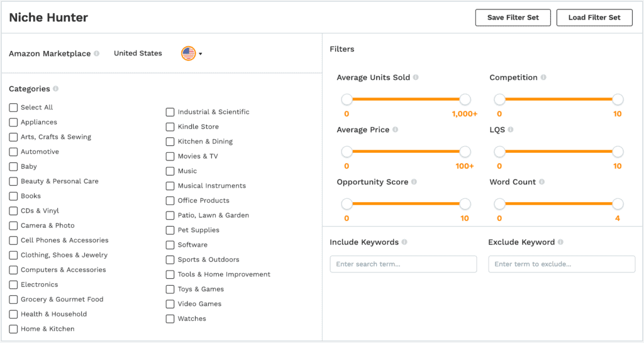Focus the Include Keywords search field

[x=403, y=264]
